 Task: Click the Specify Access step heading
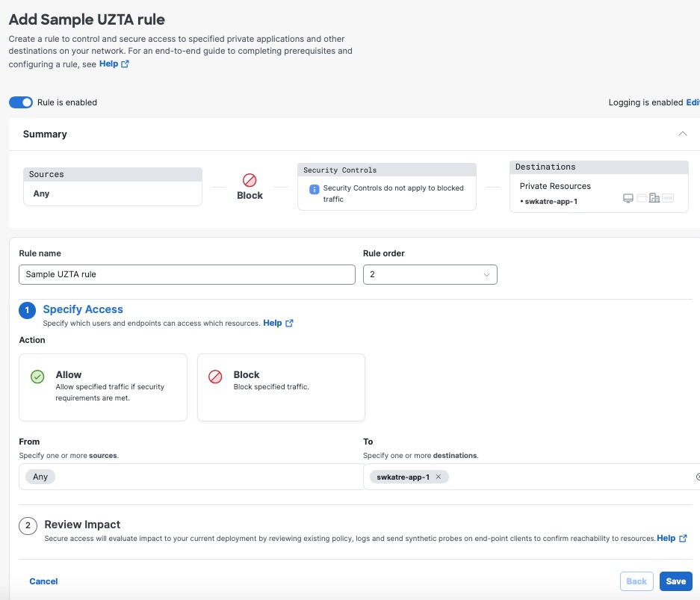tap(83, 309)
